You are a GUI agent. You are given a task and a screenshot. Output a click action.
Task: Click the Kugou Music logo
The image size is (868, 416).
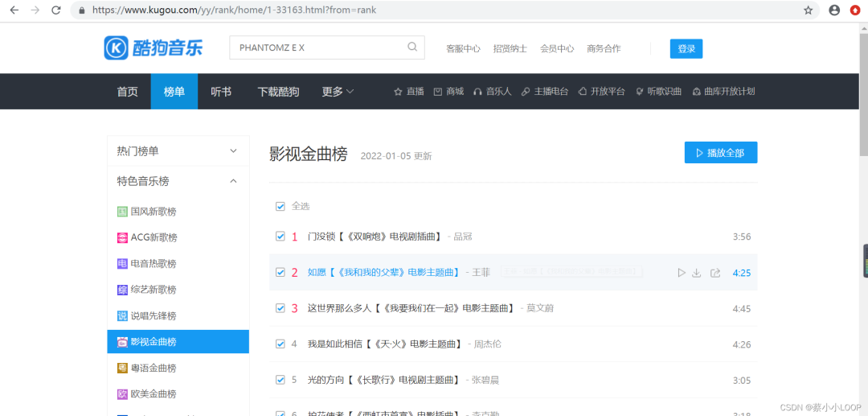[154, 48]
